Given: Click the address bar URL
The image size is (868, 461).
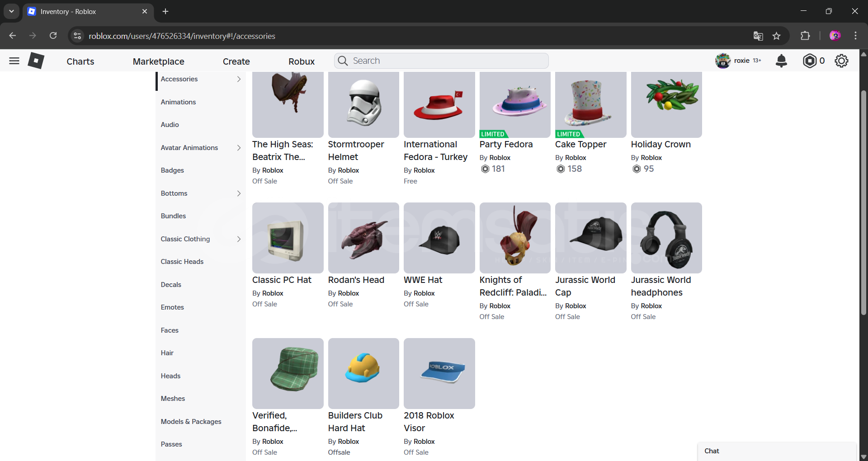Looking at the screenshot, I should (182, 36).
